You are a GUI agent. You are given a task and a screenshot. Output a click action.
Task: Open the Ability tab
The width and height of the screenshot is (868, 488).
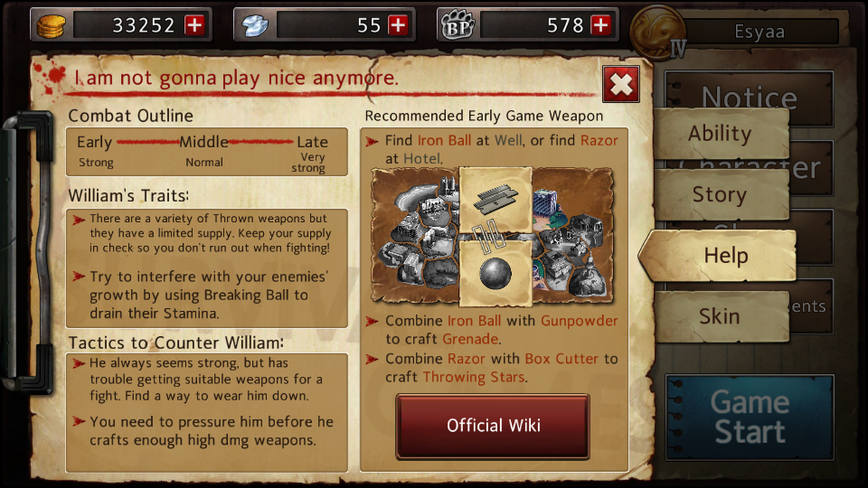721,134
